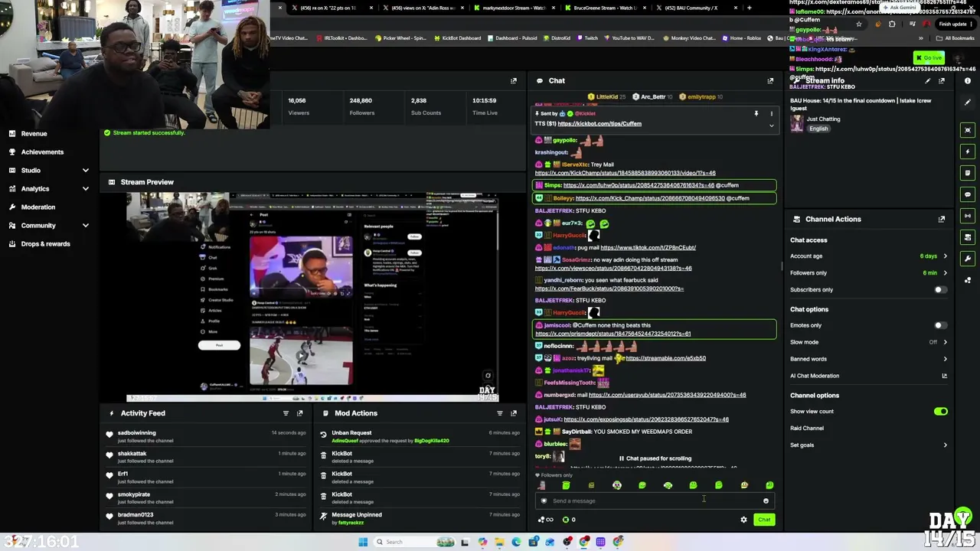Open Account age setting arrow
This screenshot has height=551, width=980.
(945, 256)
